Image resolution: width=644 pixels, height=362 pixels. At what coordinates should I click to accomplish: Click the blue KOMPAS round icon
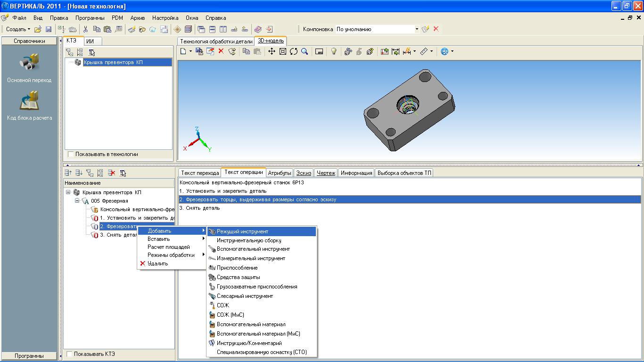pos(445,51)
